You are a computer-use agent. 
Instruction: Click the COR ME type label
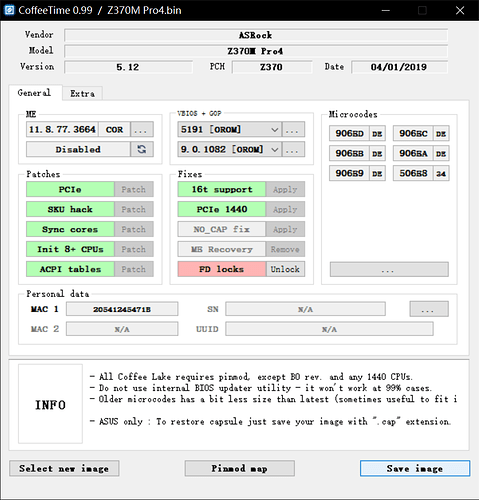114,129
